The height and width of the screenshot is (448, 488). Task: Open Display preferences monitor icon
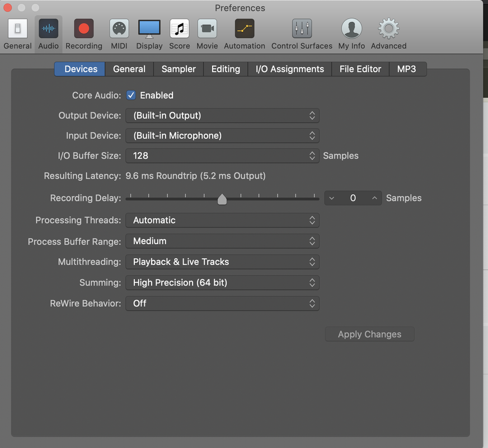[x=149, y=29]
